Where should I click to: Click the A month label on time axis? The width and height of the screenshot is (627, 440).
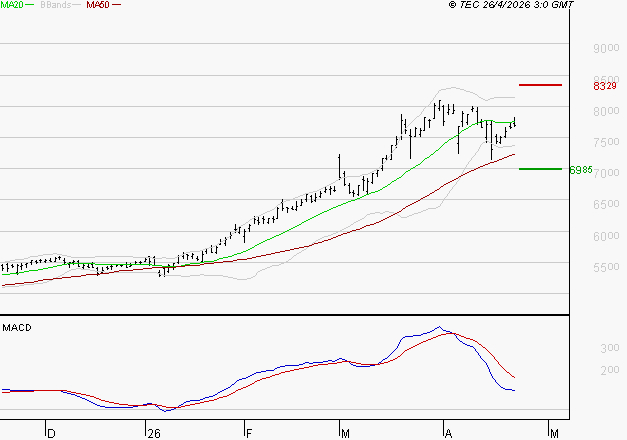tap(449, 434)
